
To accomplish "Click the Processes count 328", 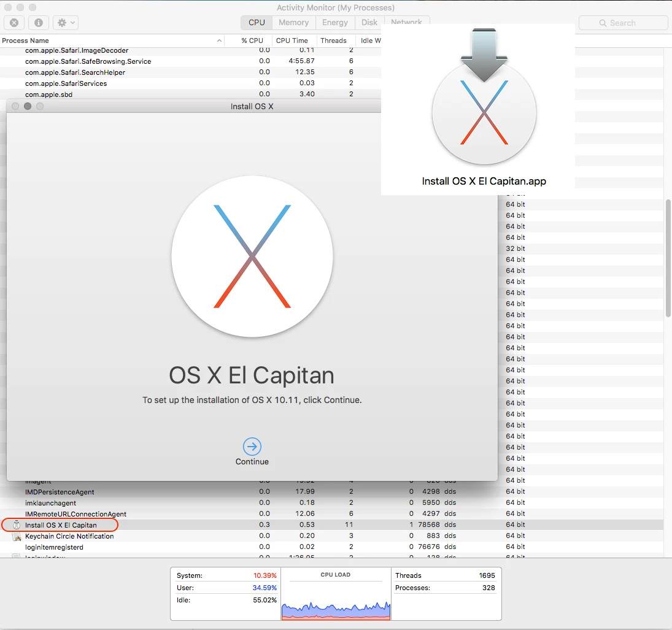I will click(x=489, y=588).
